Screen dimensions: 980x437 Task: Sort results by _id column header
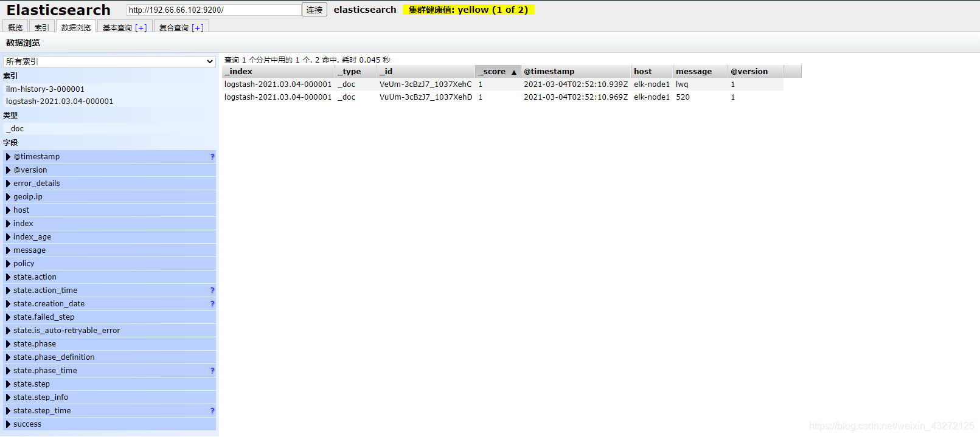426,71
